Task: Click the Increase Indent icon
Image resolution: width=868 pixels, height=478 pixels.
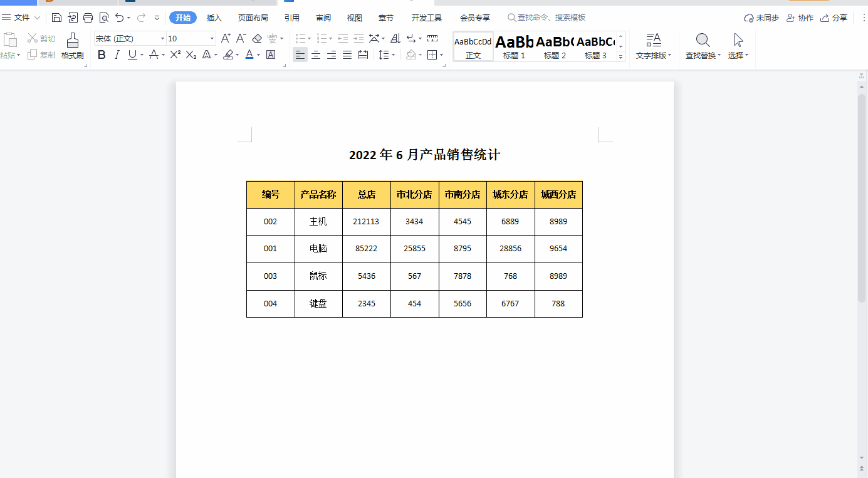Action: tap(358, 39)
